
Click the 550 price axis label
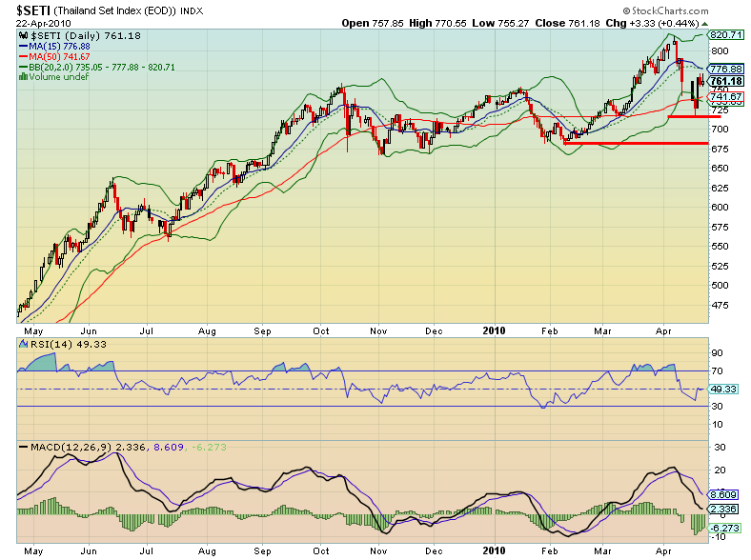(x=720, y=247)
